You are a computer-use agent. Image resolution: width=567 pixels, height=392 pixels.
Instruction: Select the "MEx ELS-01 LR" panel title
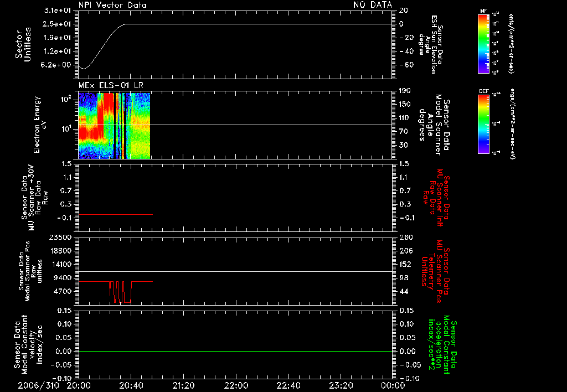tap(111, 85)
